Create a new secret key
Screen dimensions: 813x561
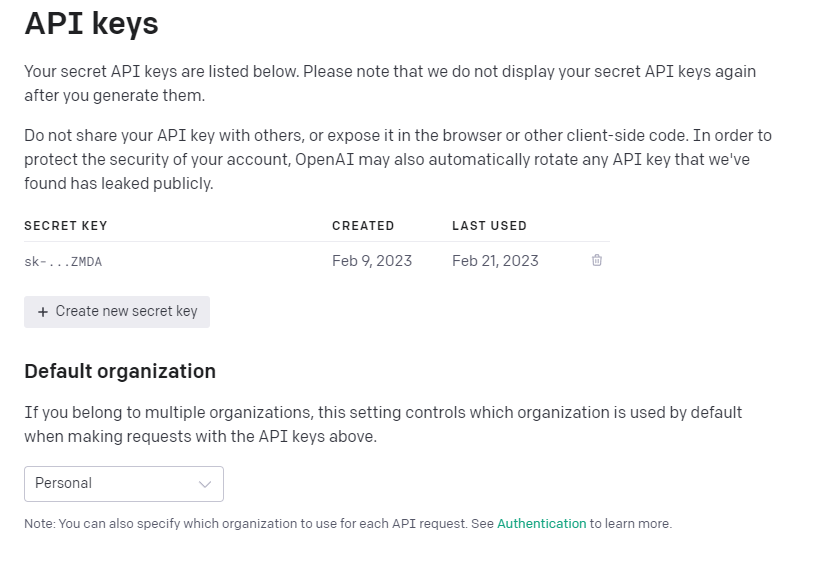[117, 312]
